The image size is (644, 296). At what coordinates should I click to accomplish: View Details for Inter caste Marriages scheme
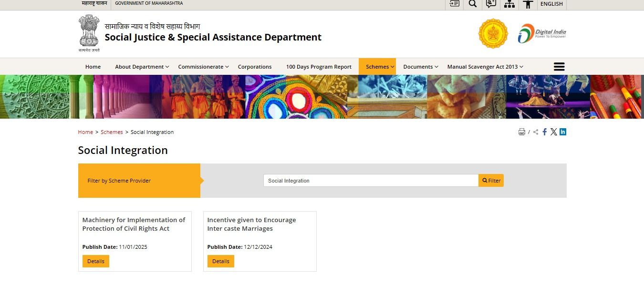coord(221,261)
